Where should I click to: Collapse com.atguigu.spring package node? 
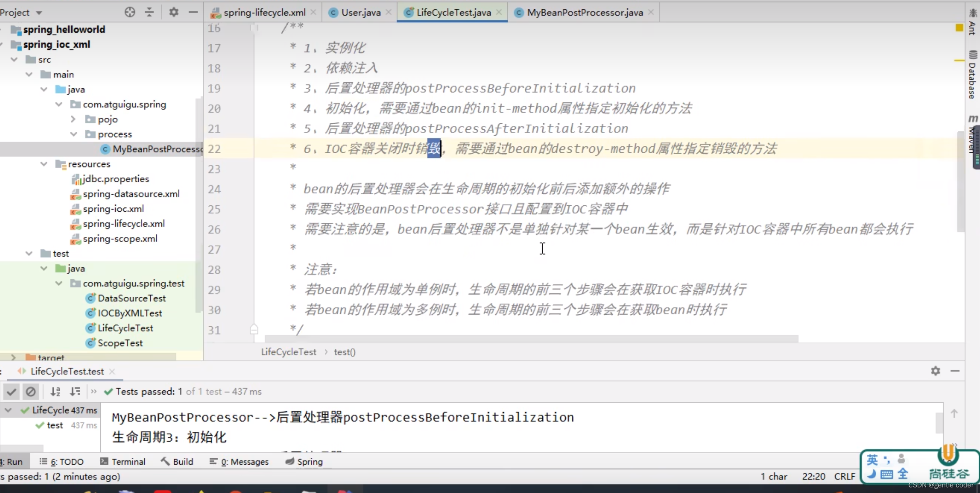pos(59,104)
